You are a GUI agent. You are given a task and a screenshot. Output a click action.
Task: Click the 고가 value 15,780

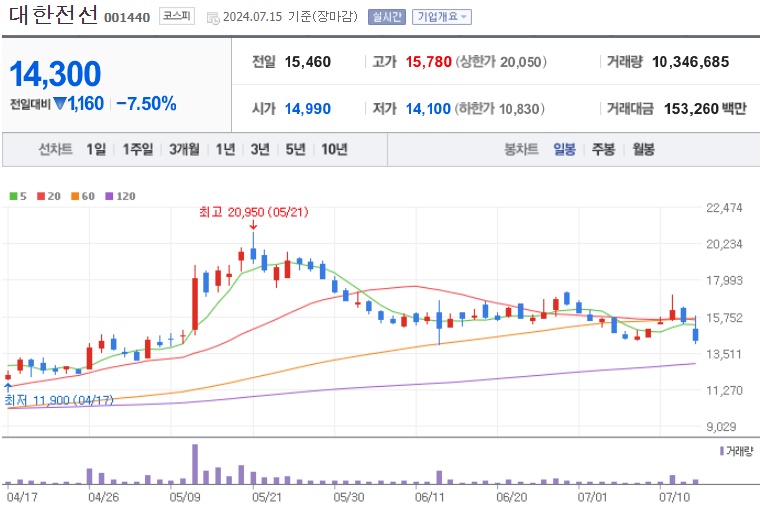(x=428, y=62)
